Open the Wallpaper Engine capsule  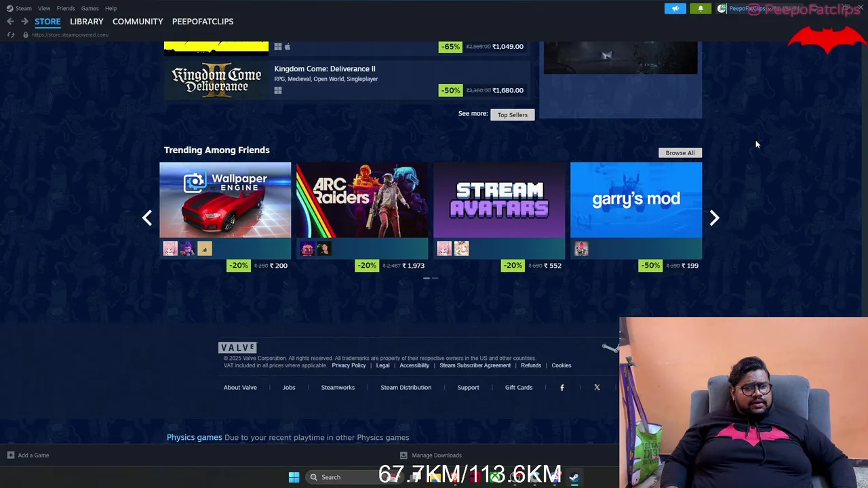coord(225,200)
